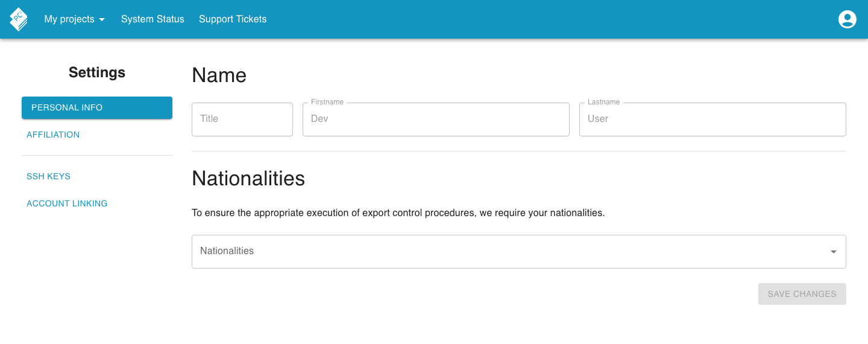This screenshot has height=344, width=868.
Task: Go to Support Tickets
Action: pos(233,19)
